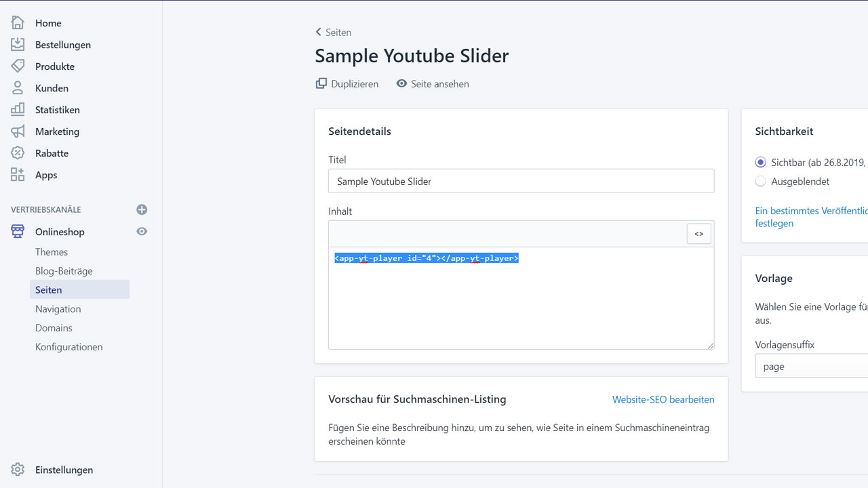
Task: Click the Titel input field
Action: 521,181
